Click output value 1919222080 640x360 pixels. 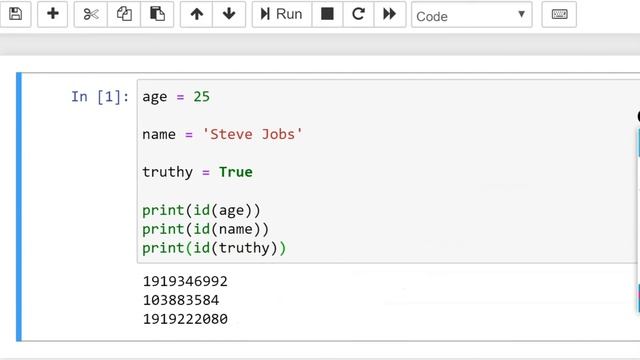[185, 319]
